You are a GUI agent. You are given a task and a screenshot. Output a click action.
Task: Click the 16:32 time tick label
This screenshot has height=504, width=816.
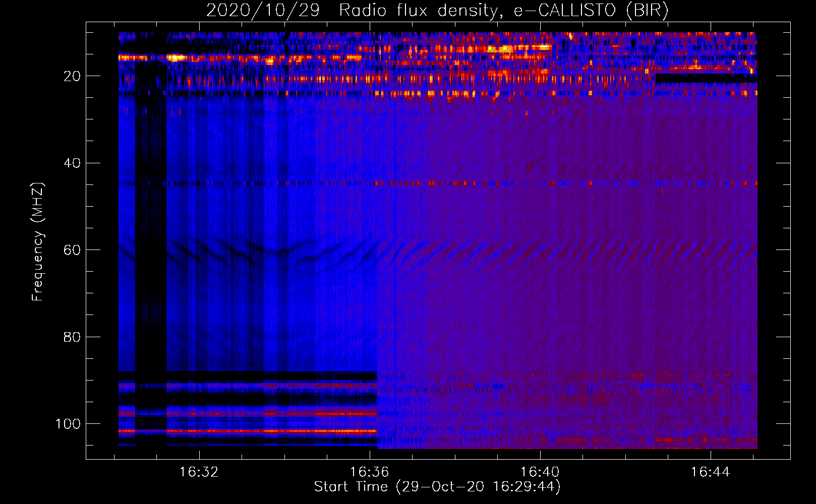point(199,472)
